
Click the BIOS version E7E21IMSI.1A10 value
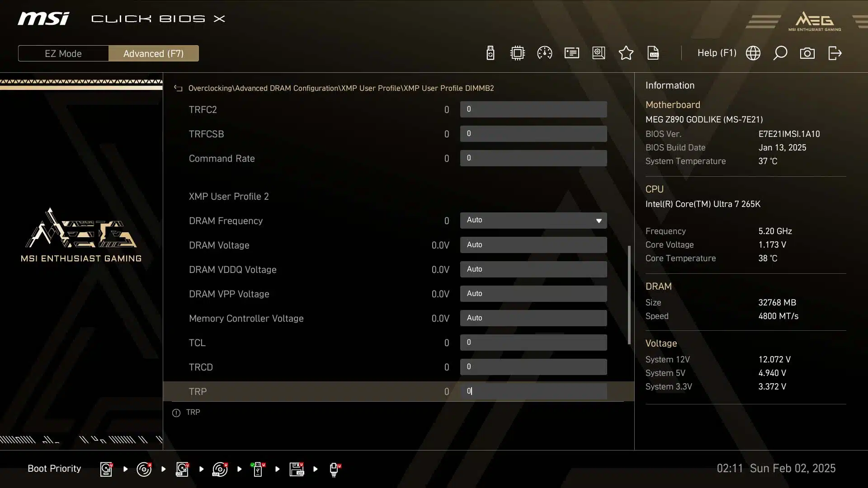pos(789,134)
